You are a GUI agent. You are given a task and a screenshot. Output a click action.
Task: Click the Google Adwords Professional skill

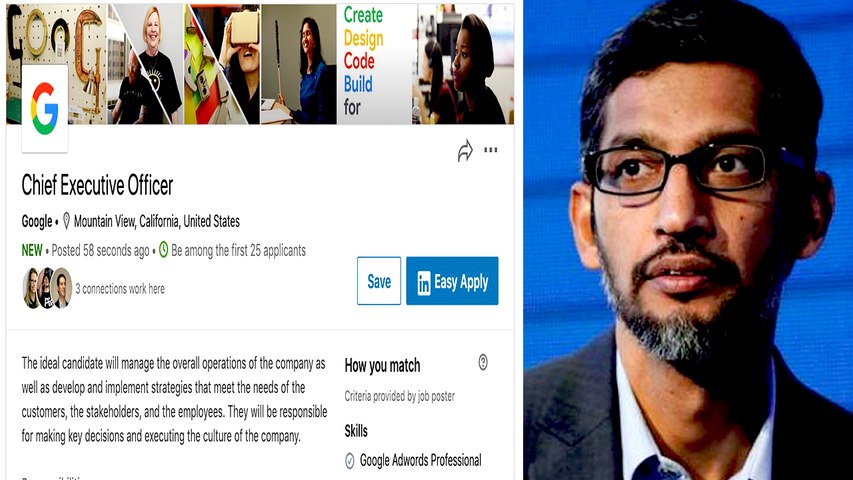[421, 460]
